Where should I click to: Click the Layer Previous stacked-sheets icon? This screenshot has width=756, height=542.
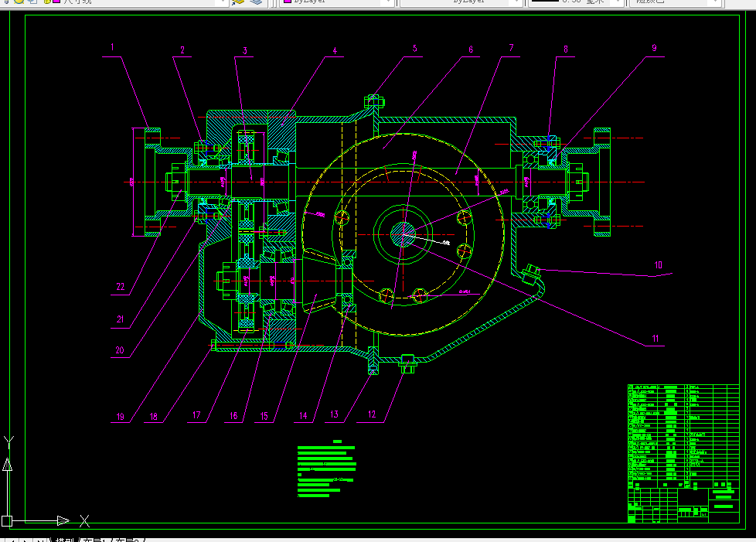pyautogui.click(x=256, y=2)
